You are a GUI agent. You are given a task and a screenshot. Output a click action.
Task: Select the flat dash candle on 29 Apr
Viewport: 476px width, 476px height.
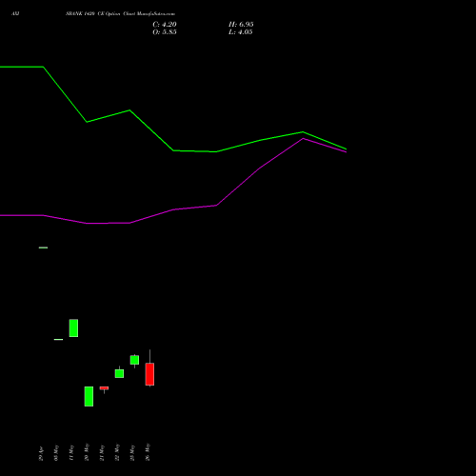tap(43, 248)
